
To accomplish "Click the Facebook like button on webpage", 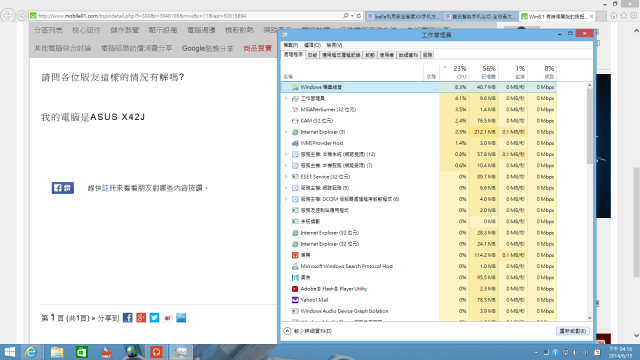I will point(62,188).
